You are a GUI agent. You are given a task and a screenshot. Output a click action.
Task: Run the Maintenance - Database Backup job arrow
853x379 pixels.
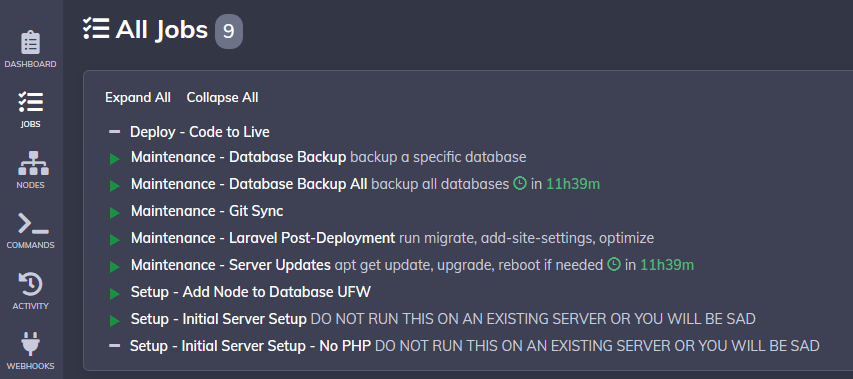(x=114, y=159)
